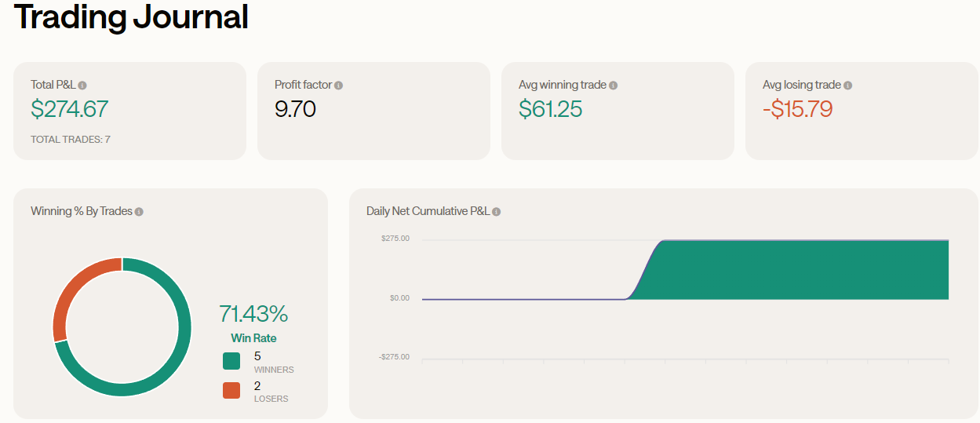Viewport: 980px width, 423px height.
Task: Click the info icon next to Avg losing trade
Action: coord(848,86)
